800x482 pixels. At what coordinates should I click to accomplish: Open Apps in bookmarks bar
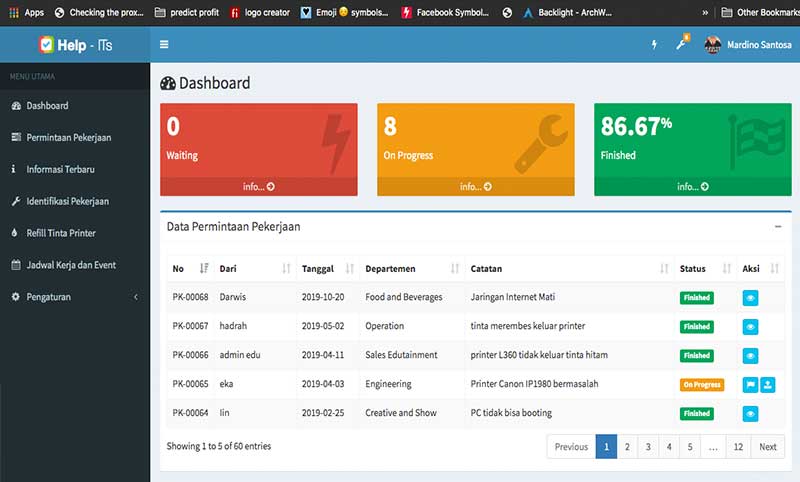(27, 12)
